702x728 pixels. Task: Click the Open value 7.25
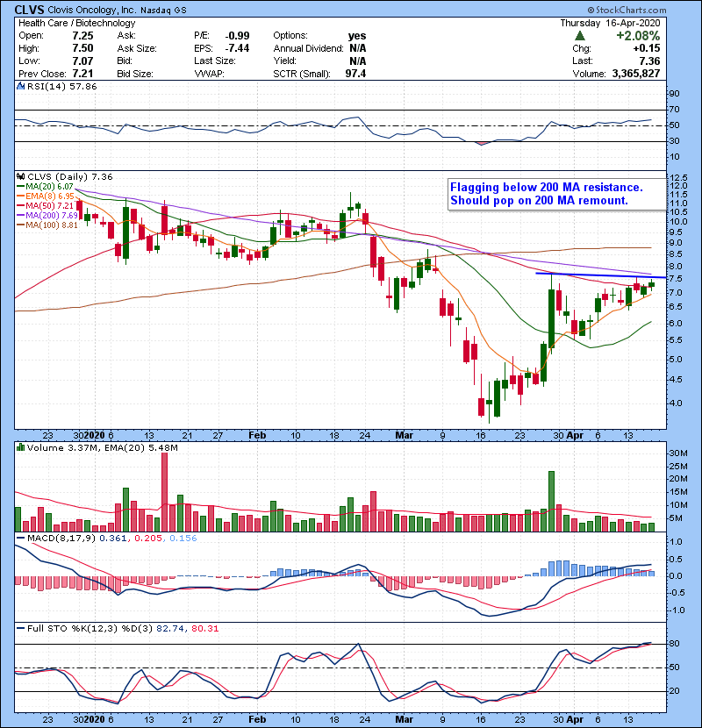tap(82, 36)
